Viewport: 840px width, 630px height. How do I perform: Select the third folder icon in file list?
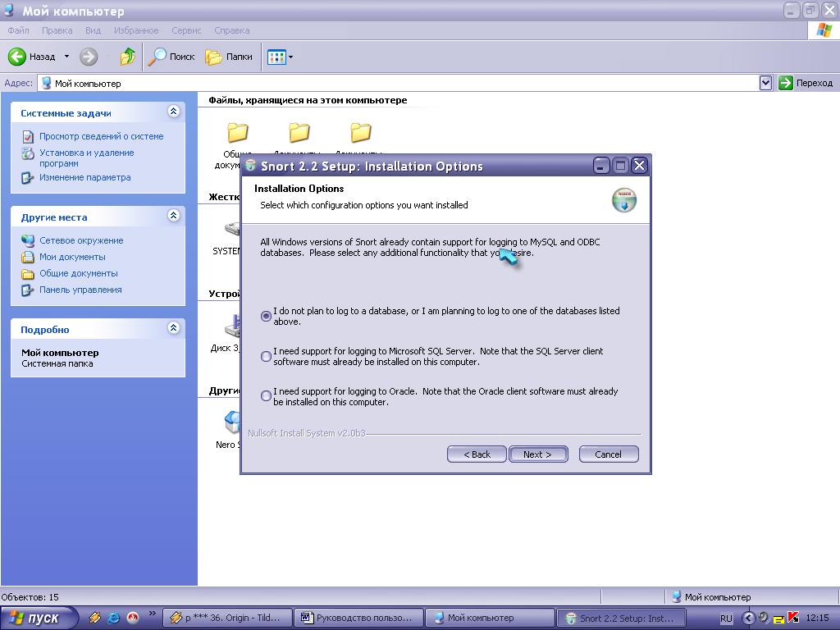(x=361, y=132)
